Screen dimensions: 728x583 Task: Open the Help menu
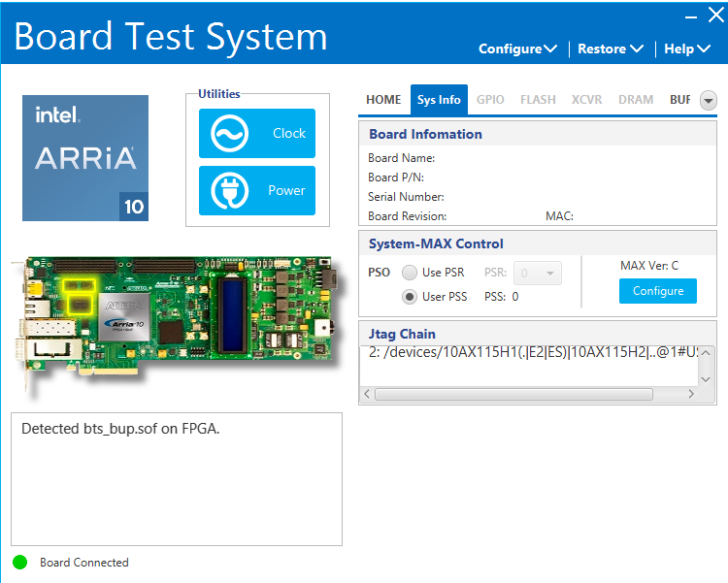click(x=687, y=49)
